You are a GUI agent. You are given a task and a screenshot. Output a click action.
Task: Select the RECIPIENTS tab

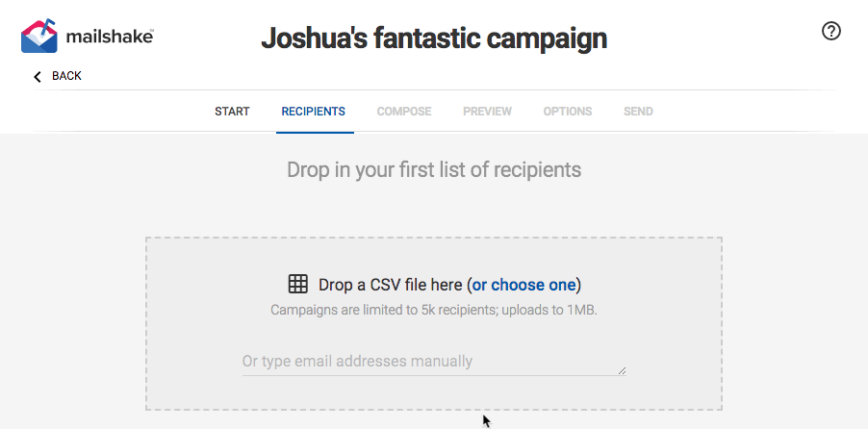pos(314,112)
